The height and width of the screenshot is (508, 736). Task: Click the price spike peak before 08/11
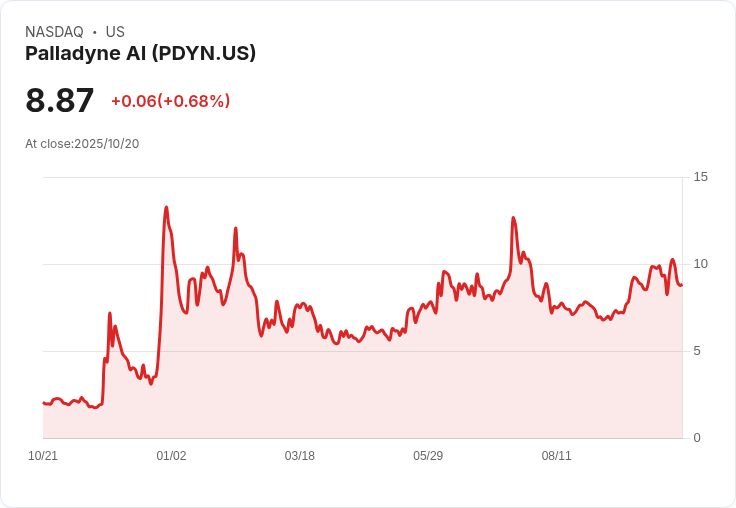513,217
